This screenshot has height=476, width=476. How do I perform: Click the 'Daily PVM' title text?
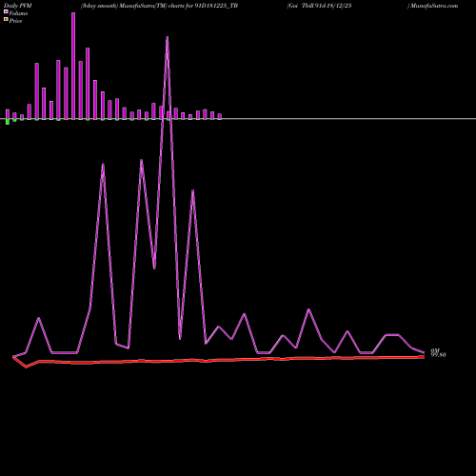tap(18, 6)
